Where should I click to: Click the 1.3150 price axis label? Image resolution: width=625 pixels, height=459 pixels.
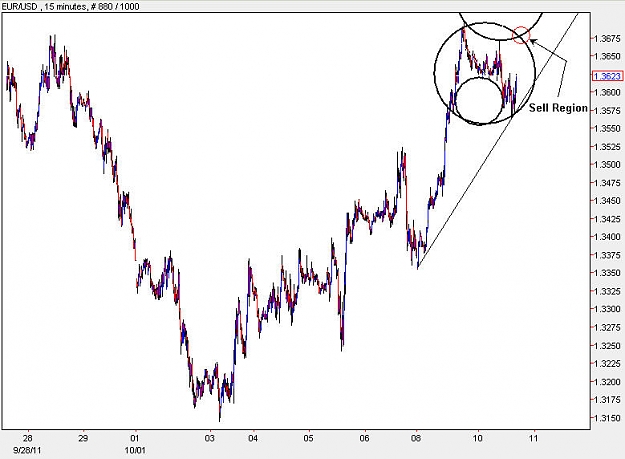click(607, 418)
